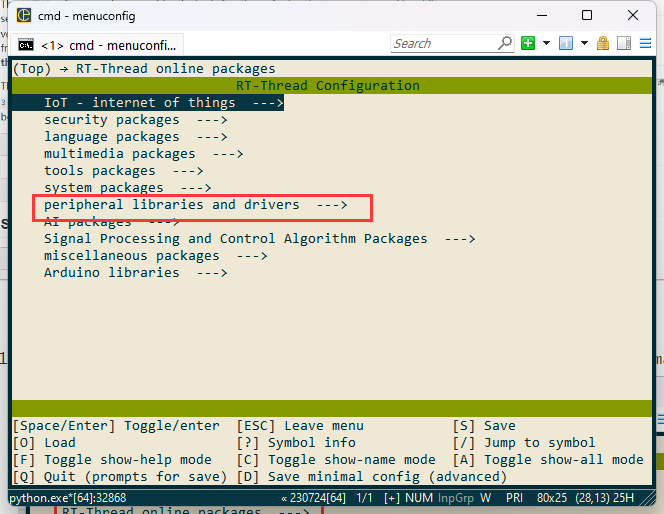This screenshot has height=514, width=664.
Task: Open multimedia packages submenu
Action: click(144, 154)
